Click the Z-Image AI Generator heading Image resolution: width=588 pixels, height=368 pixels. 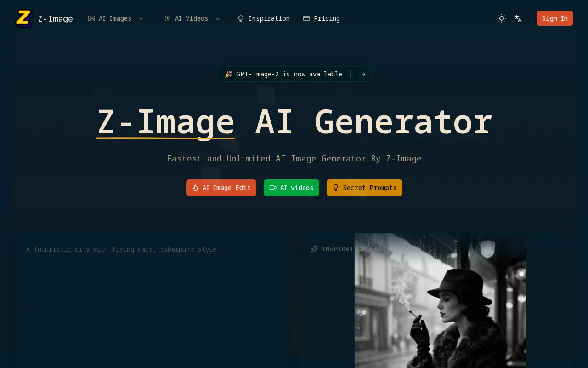coord(294,122)
